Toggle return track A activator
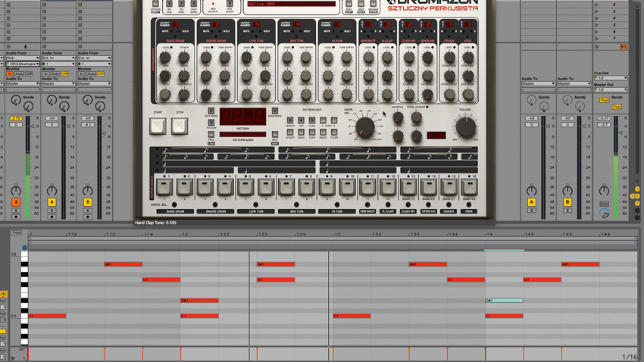 pyautogui.click(x=531, y=202)
